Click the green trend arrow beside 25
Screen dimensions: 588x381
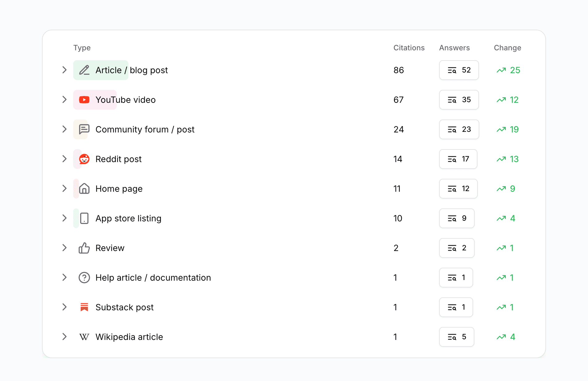(501, 70)
